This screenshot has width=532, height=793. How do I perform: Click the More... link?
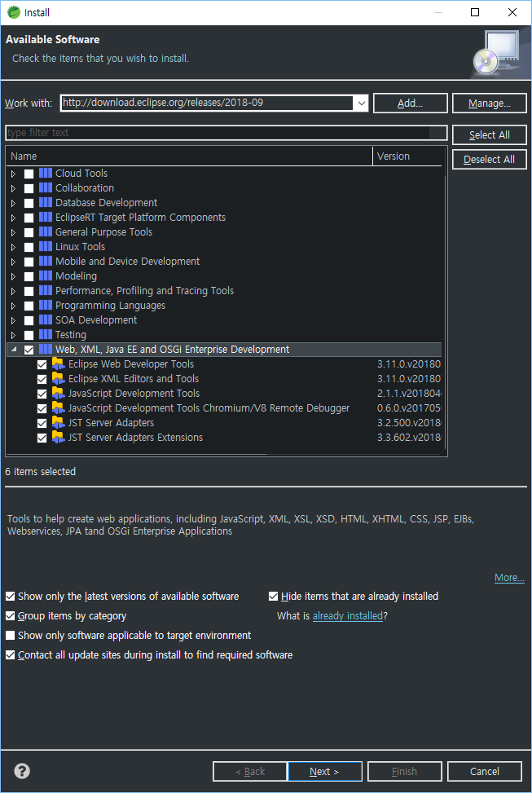pyautogui.click(x=509, y=578)
